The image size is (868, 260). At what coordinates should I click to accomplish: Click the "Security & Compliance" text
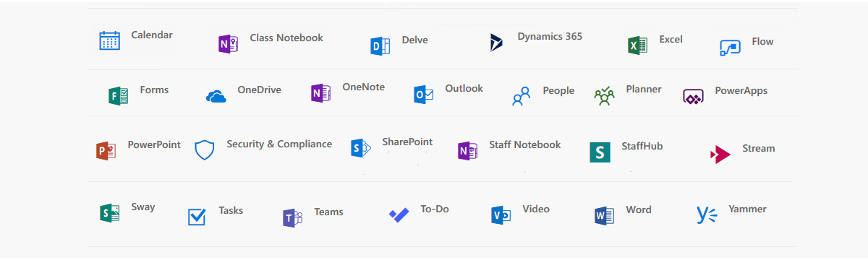279,144
